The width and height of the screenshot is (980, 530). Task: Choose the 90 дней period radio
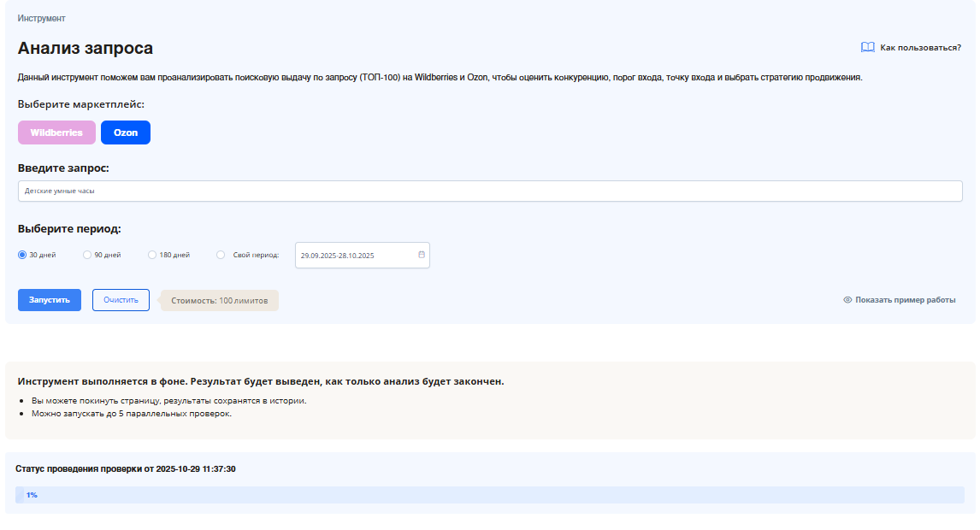87,255
